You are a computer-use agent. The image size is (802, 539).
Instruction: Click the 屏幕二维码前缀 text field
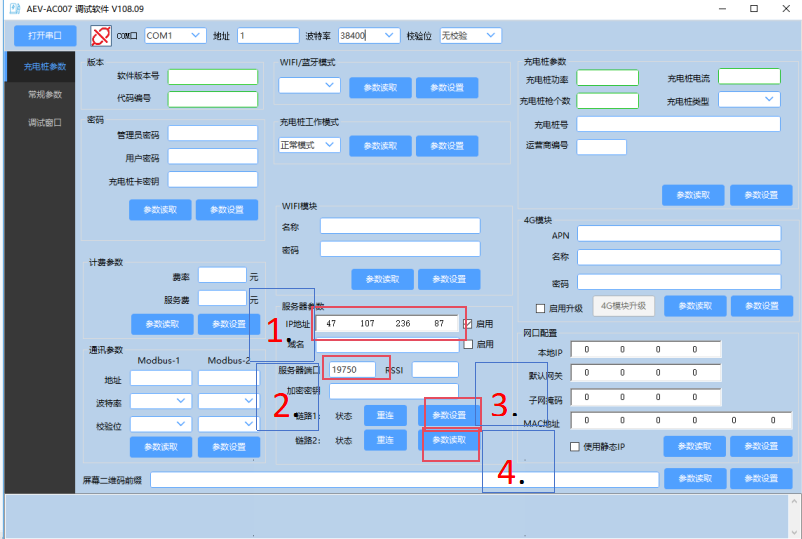click(x=404, y=480)
